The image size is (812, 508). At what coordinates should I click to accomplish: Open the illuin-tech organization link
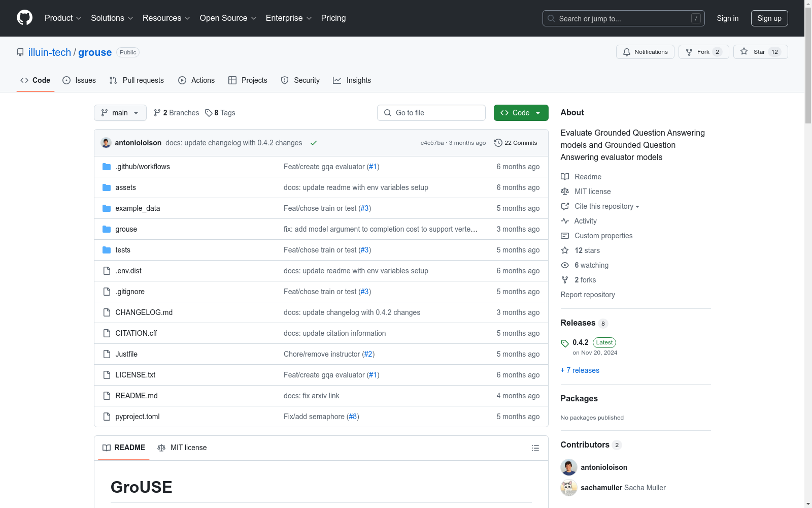click(x=50, y=52)
